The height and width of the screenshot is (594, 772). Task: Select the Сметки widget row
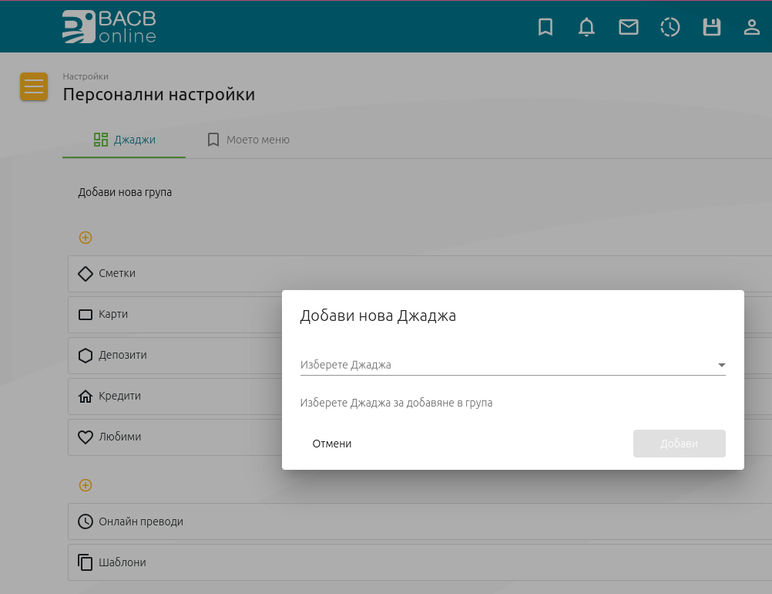coord(170,273)
